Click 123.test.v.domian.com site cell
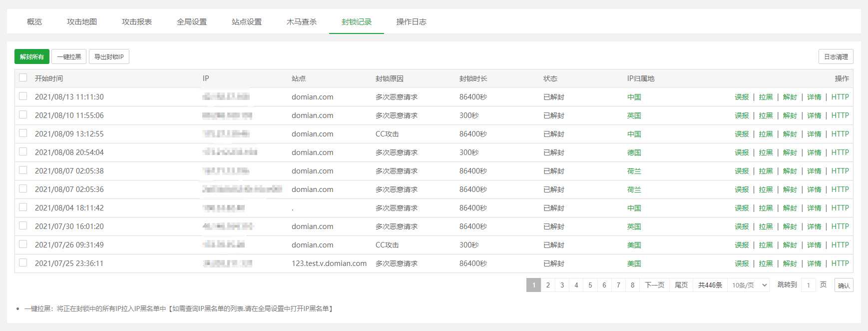 click(x=329, y=263)
